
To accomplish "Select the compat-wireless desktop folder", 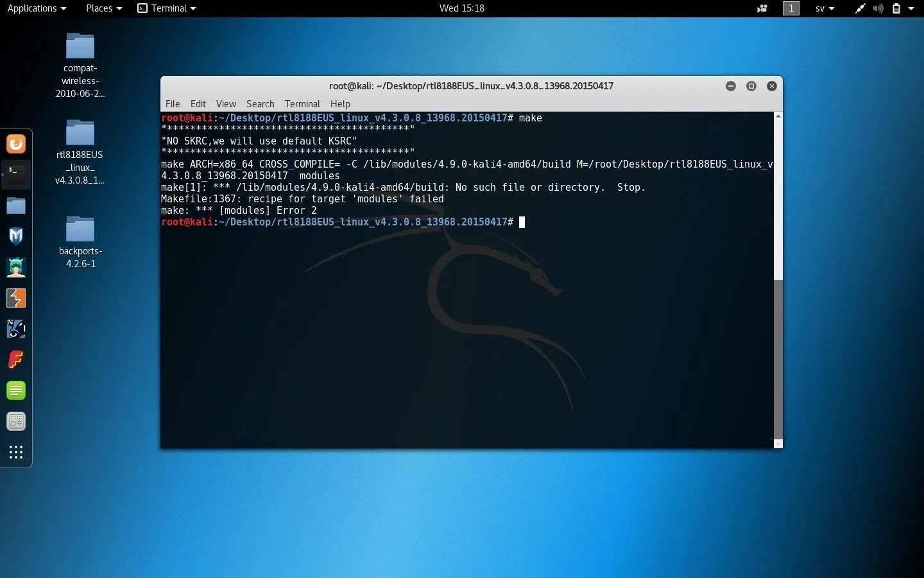I will (80, 65).
